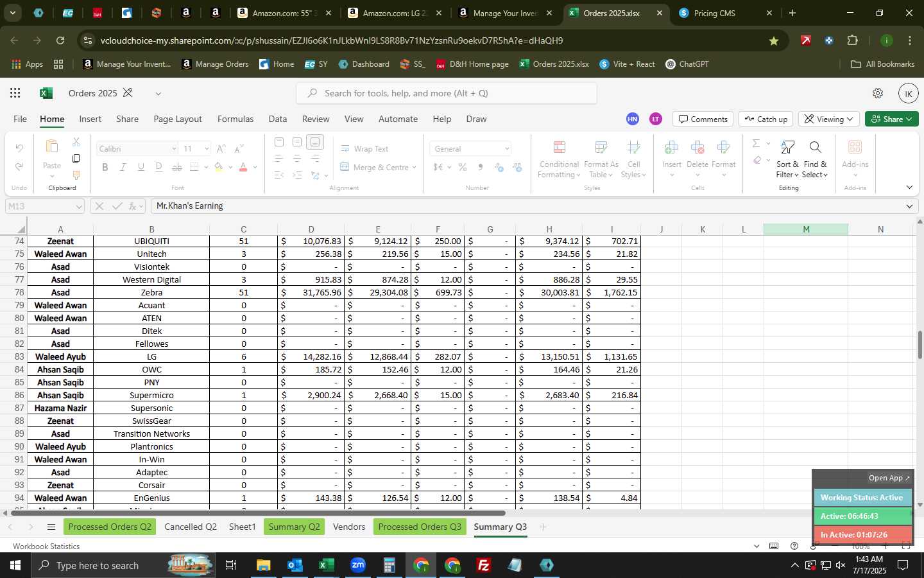Click the Insert cells icon
The width and height of the screenshot is (924, 578).
click(x=672, y=148)
